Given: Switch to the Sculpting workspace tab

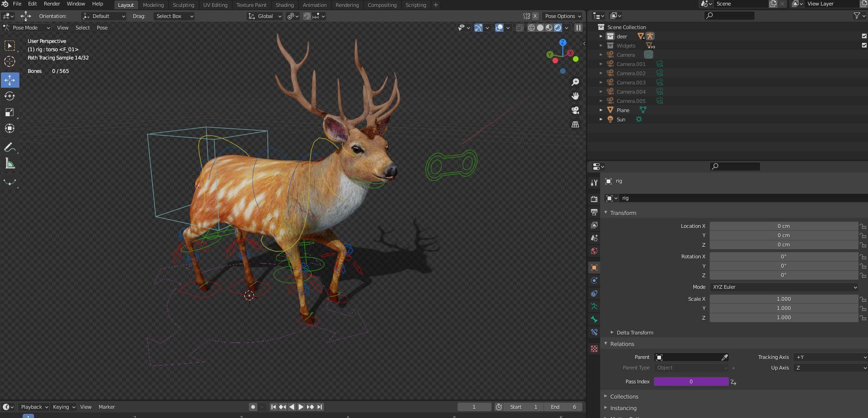Looking at the screenshot, I should tap(183, 5).
